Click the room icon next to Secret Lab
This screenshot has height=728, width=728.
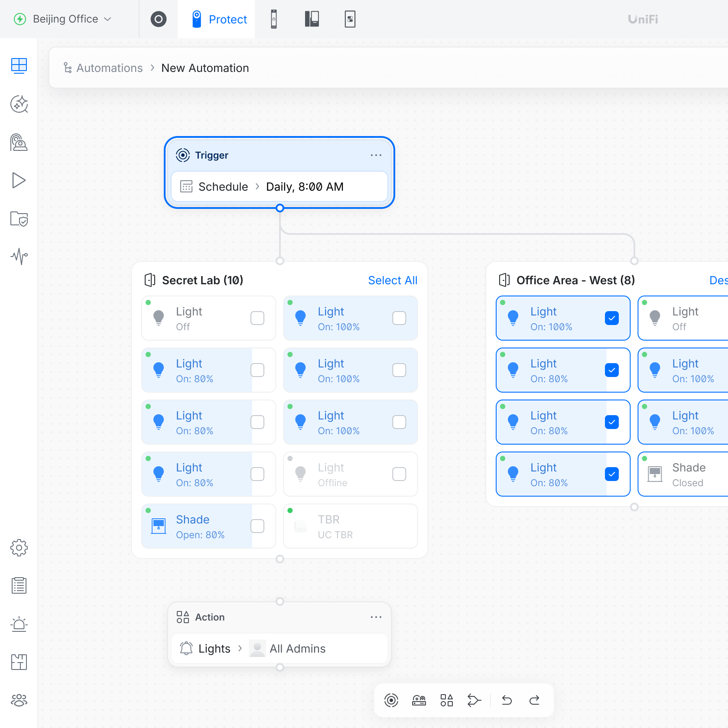pyautogui.click(x=150, y=280)
